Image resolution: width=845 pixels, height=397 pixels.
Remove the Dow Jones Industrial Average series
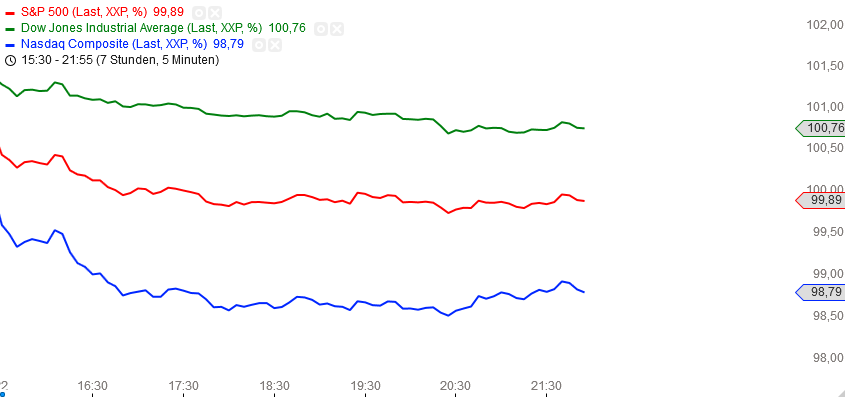click(337, 29)
